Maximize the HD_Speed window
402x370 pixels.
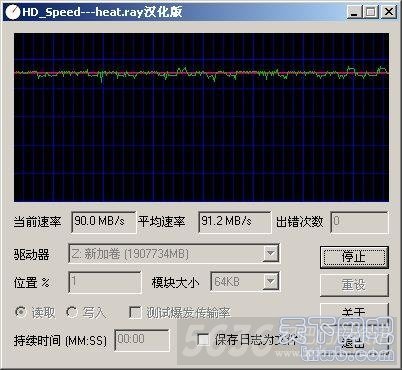tap(371, 13)
